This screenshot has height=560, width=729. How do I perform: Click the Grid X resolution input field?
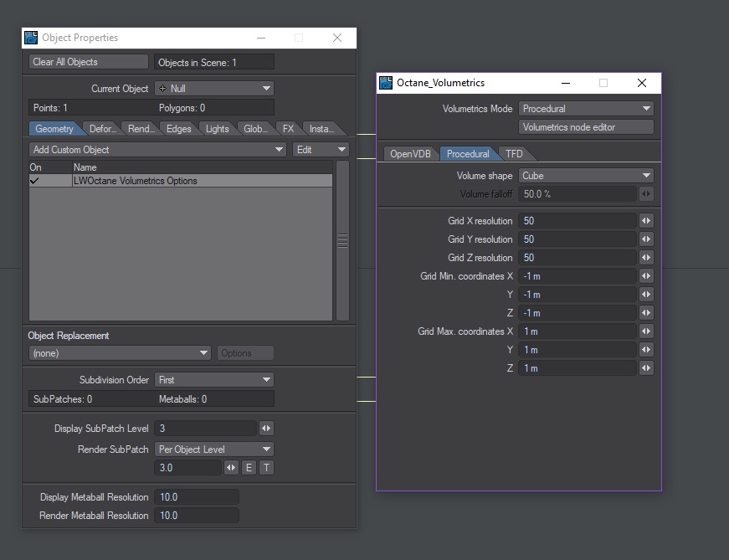(x=577, y=221)
